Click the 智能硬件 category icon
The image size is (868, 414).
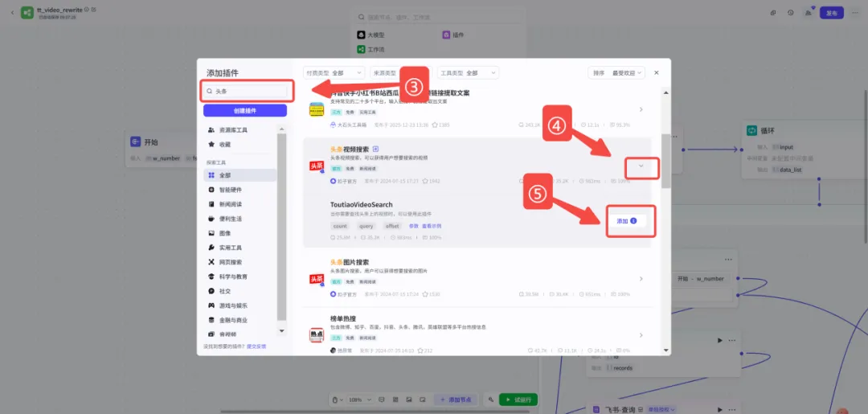pyautogui.click(x=211, y=190)
